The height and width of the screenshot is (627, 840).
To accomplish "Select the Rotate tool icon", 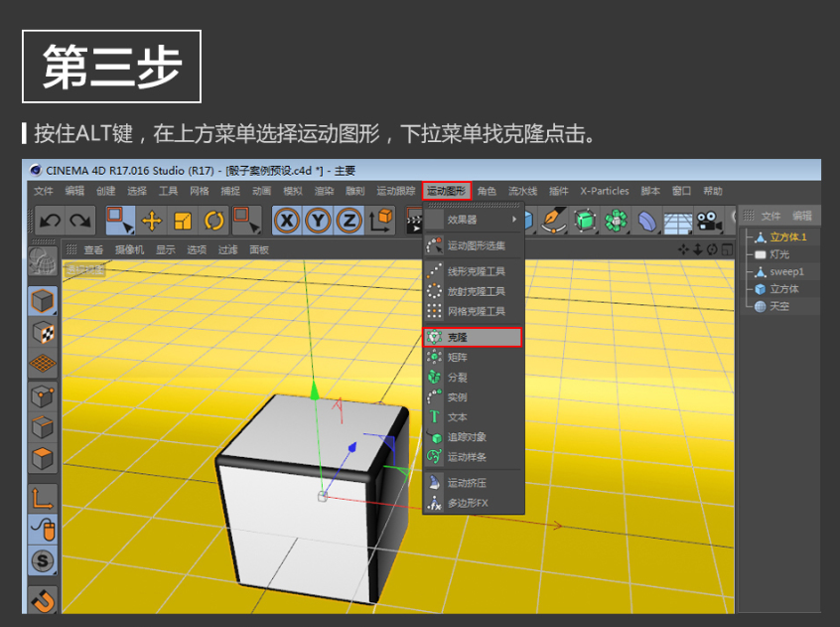I will (214, 220).
